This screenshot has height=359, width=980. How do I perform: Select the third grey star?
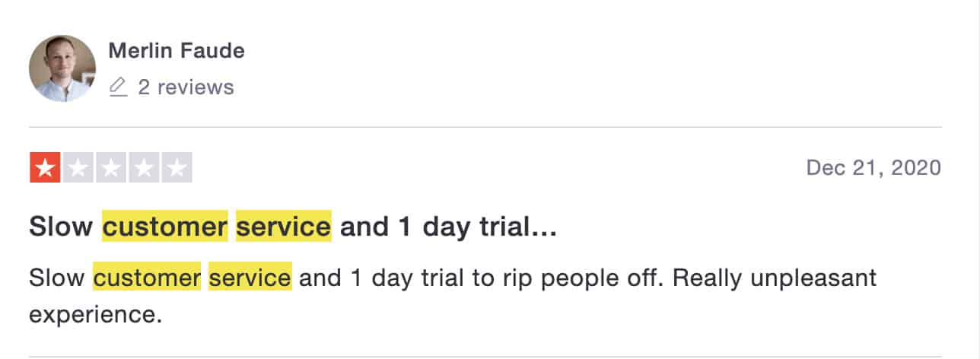tap(111, 168)
